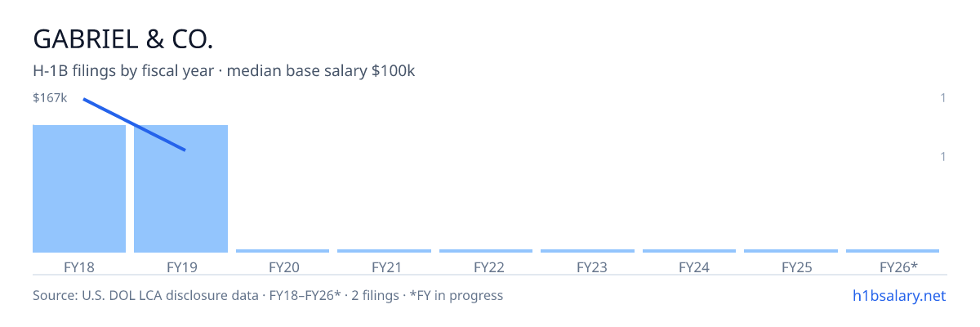Select the FY21 empty bar
The height and width of the screenshot is (327, 980).
[x=384, y=251]
